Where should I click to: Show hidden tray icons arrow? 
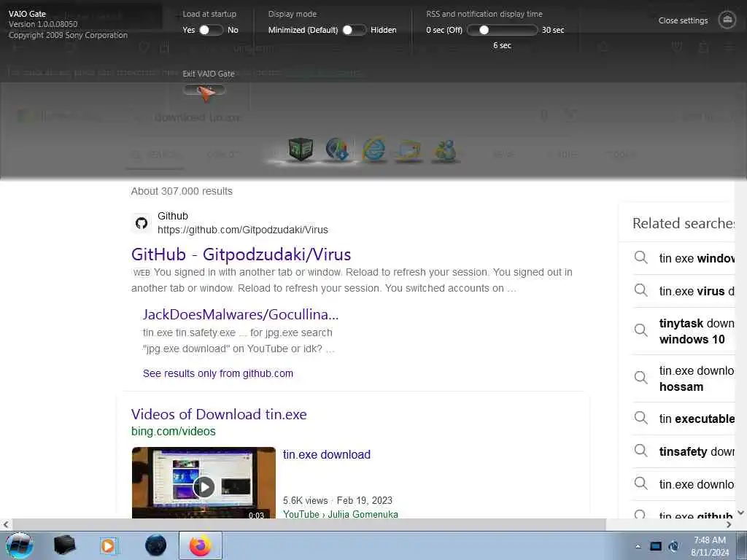[x=638, y=546]
